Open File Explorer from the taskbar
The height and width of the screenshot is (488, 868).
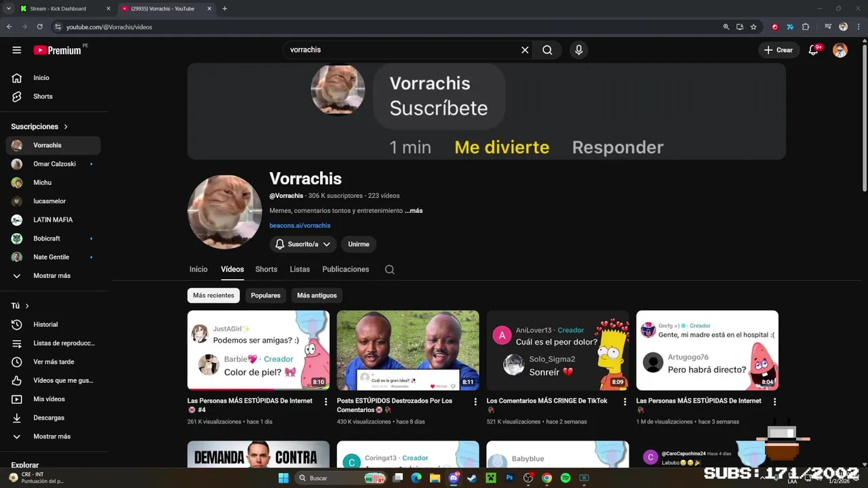435,478
